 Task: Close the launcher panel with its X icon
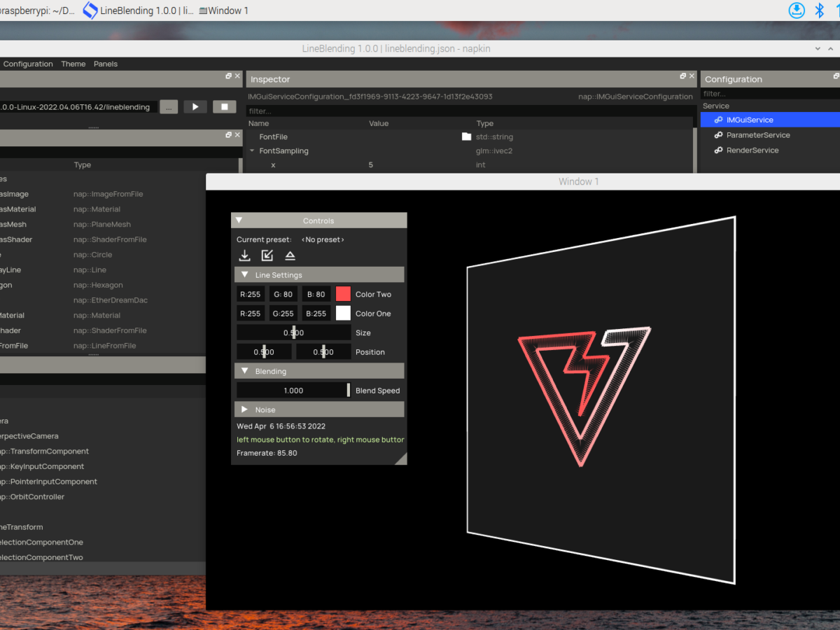click(x=237, y=76)
